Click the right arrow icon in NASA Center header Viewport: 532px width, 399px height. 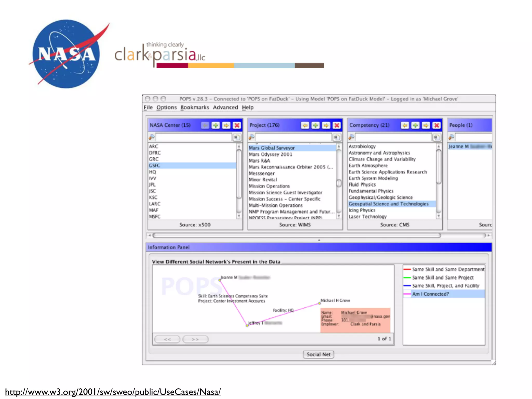pos(226,125)
